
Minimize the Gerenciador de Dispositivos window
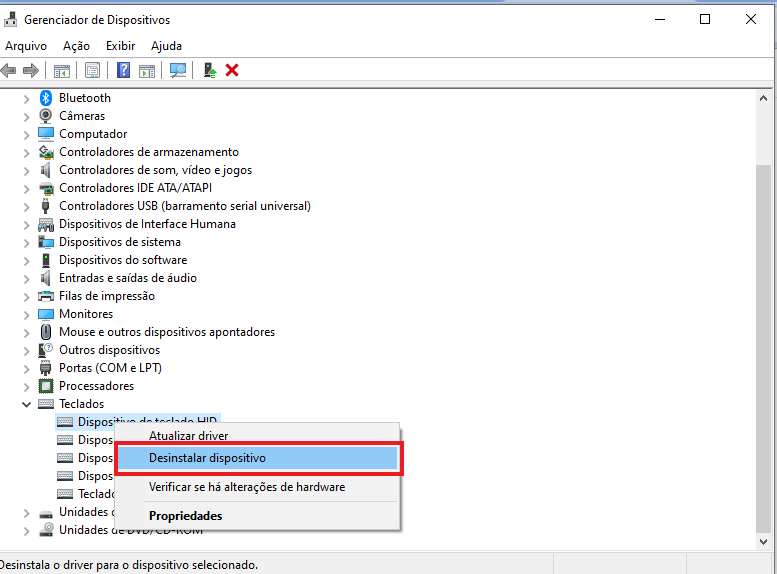pyautogui.click(x=660, y=19)
